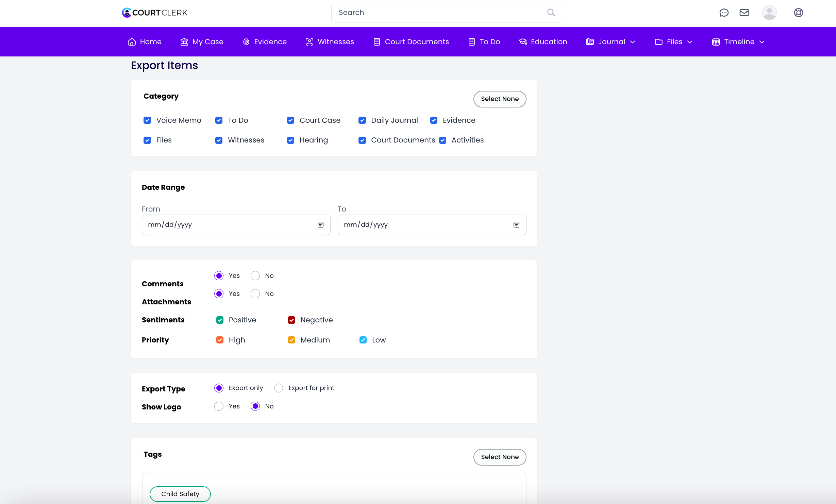The image size is (836, 504).
Task: Go to the Education section
Action: 543,42
